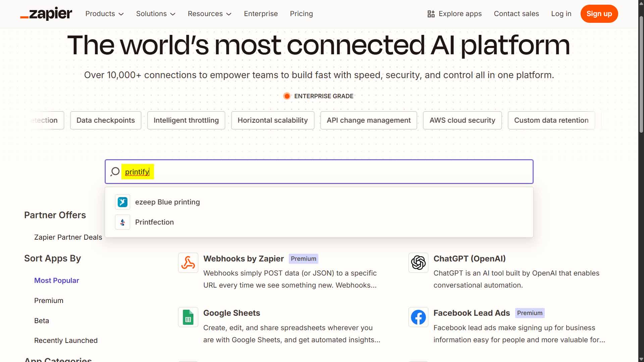
Task: Click the ChatGPT (OpenAI) icon
Action: pyautogui.click(x=418, y=262)
